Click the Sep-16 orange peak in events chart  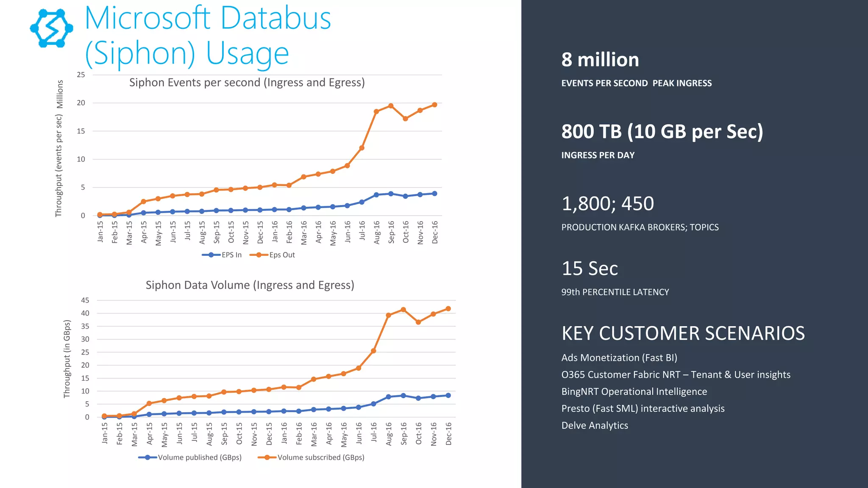click(x=391, y=106)
